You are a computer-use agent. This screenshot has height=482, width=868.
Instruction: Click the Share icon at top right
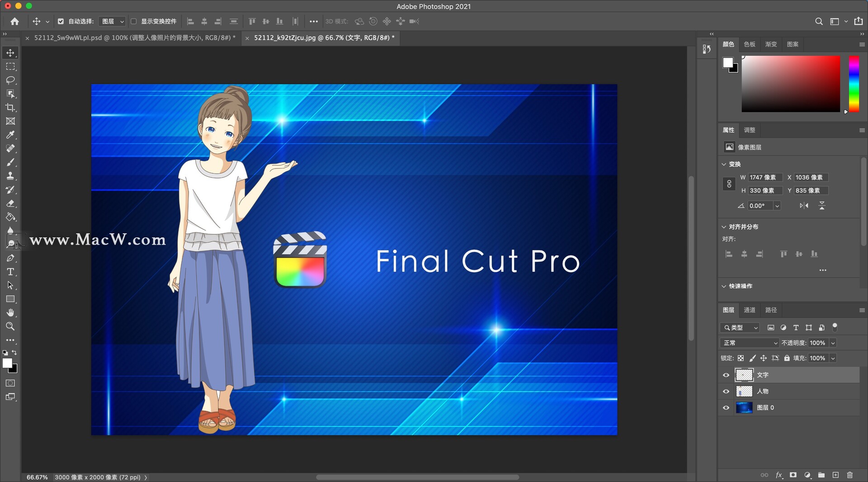[859, 21]
